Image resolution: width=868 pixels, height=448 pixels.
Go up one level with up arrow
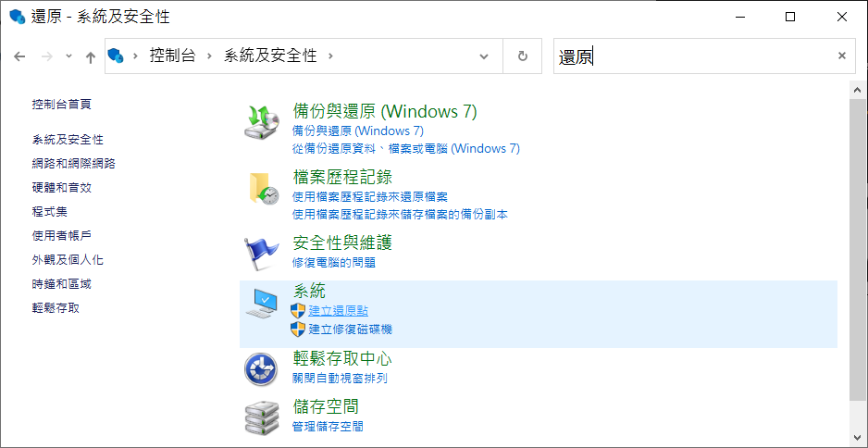tap(91, 56)
